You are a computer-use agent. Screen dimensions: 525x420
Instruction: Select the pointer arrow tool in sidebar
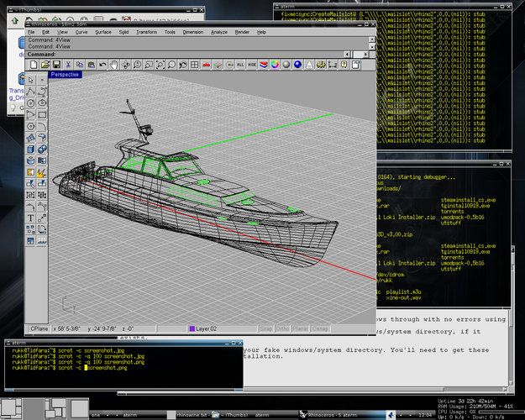click(x=31, y=80)
